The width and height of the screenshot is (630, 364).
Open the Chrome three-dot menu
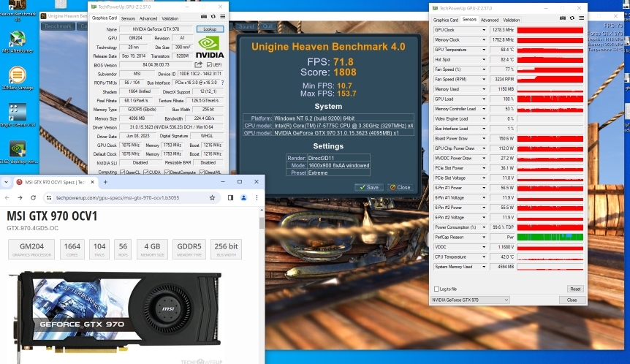(x=257, y=197)
